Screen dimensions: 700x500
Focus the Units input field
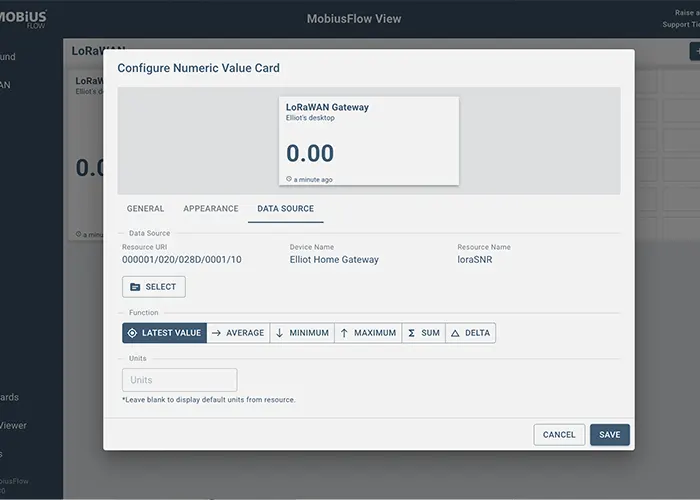tap(179, 380)
